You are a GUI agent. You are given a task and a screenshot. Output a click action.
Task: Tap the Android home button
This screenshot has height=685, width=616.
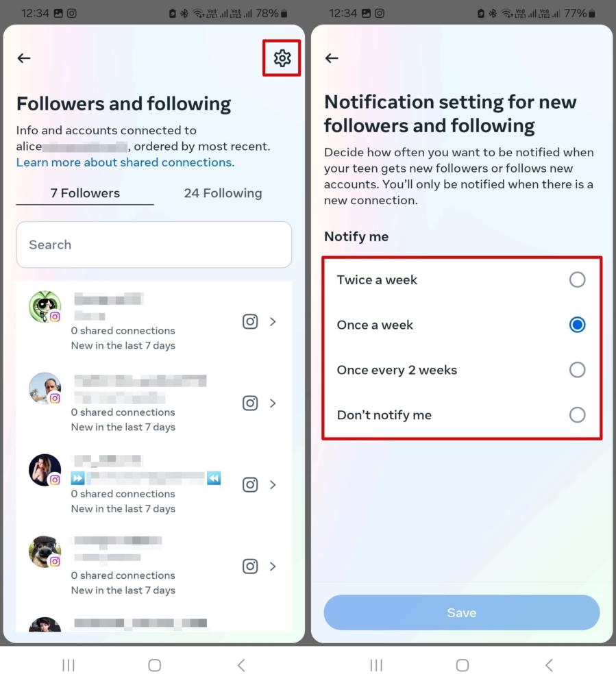(x=154, y=664)
